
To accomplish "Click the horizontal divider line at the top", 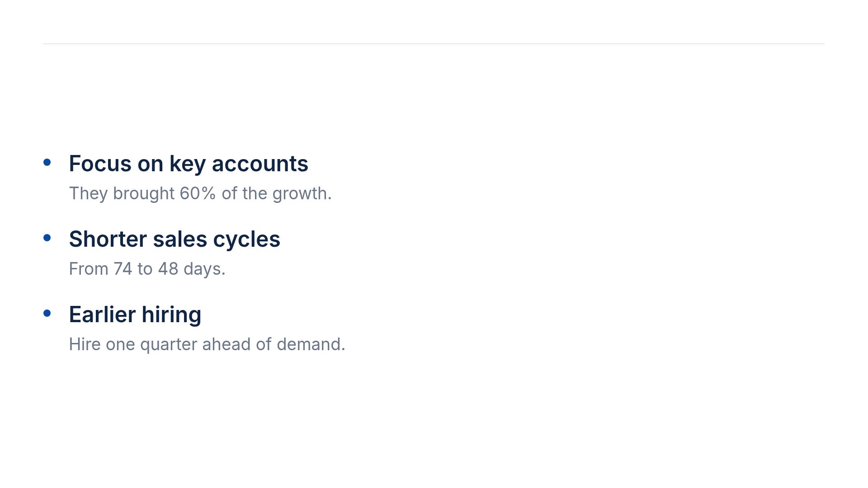I will (x=434, y=44).
